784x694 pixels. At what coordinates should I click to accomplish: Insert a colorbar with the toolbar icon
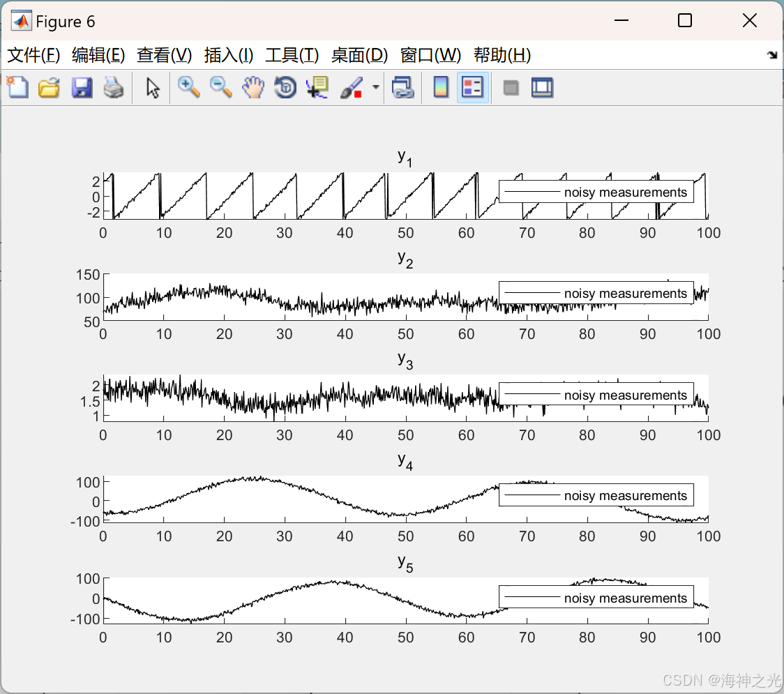tap(441, 87)
